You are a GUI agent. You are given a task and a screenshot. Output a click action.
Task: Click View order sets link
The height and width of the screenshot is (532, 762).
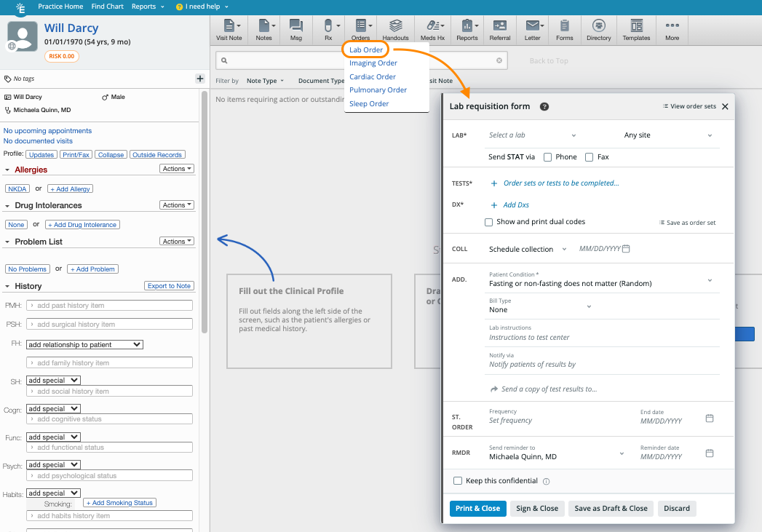click(689, 106)
